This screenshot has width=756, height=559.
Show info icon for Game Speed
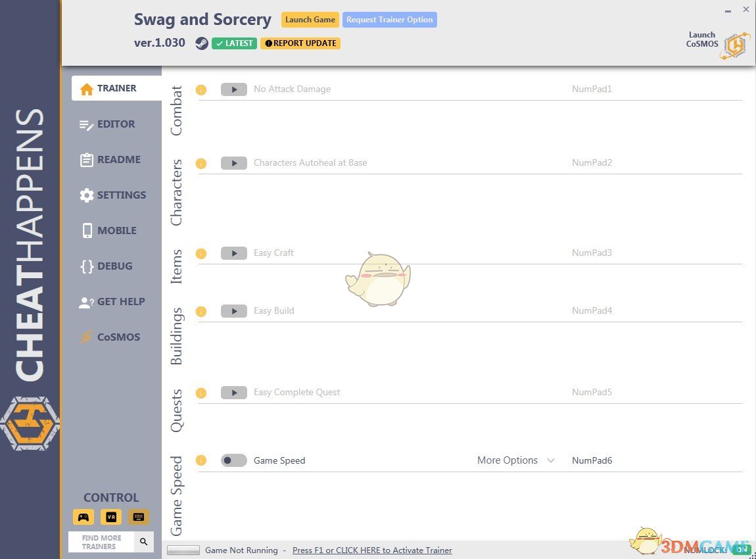201,460
